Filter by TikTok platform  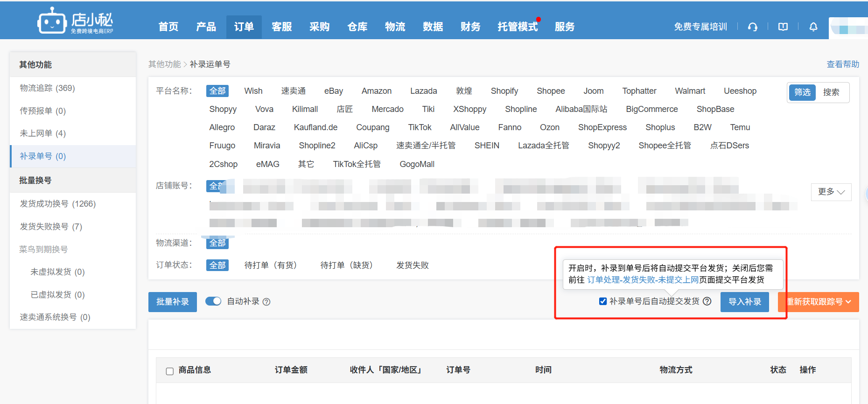pos(420,127)
